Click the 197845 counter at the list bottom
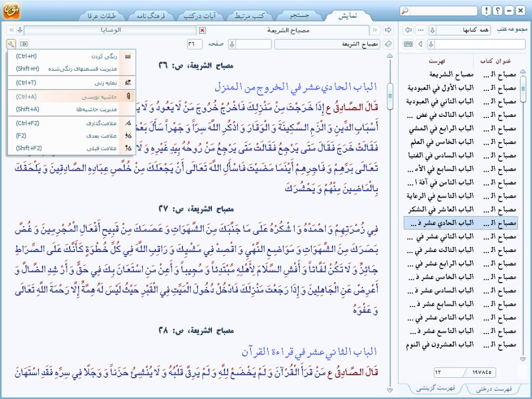The image size is (532, 399). pyautogui.click(x=482, y=372)
